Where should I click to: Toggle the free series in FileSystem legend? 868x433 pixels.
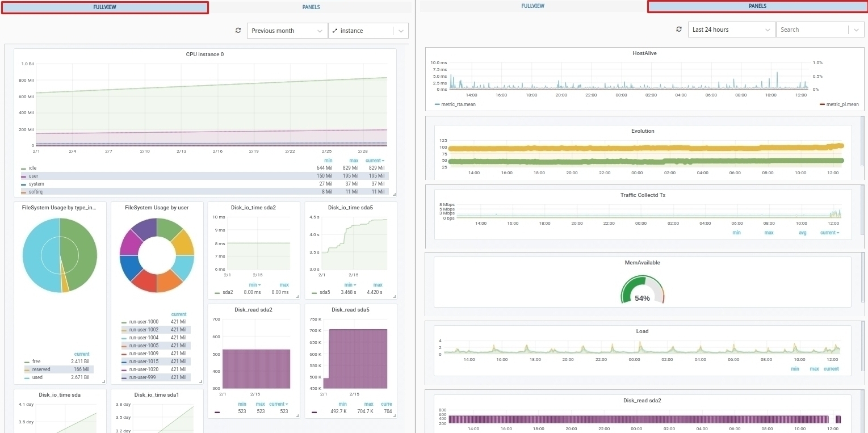pos(36,361)
